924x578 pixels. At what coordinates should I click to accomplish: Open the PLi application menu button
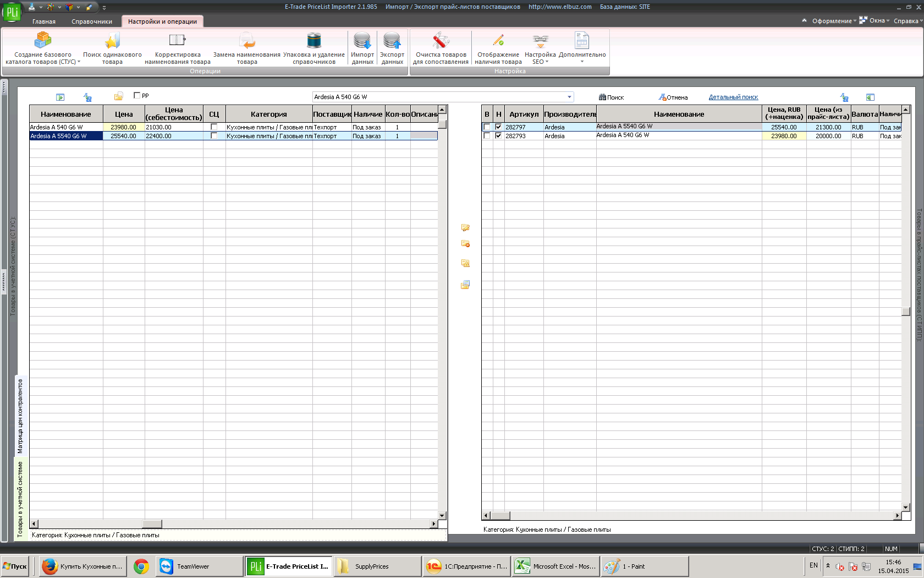coord(11,11)
